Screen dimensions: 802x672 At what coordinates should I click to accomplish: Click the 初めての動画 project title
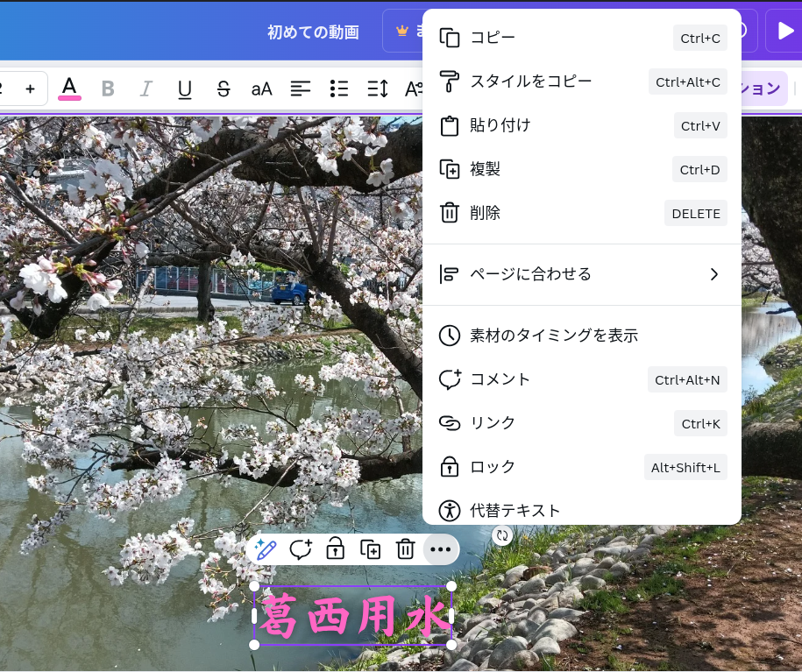313,32
